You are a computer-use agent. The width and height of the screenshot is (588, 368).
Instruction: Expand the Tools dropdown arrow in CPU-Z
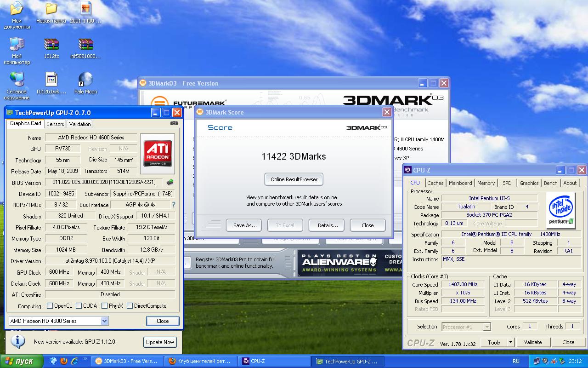coord(510,342)
